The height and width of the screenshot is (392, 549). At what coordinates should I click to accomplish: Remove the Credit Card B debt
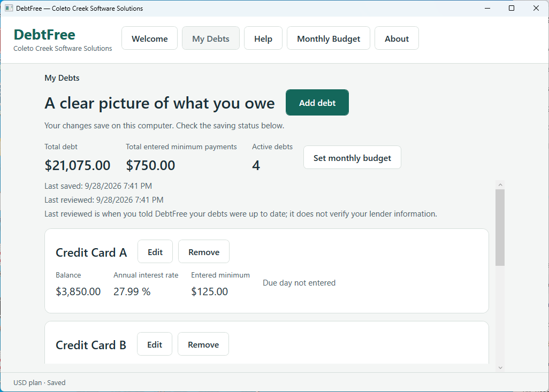click(x=203, y=344)
